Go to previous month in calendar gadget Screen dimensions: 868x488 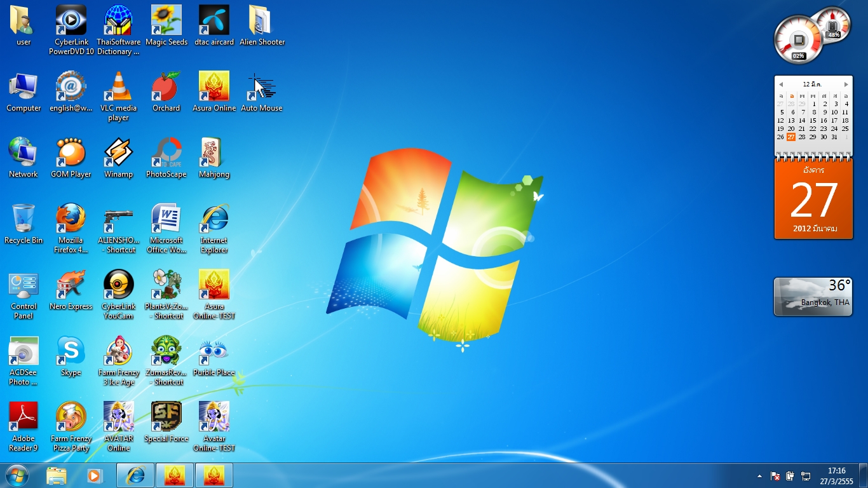pos(781,85)
